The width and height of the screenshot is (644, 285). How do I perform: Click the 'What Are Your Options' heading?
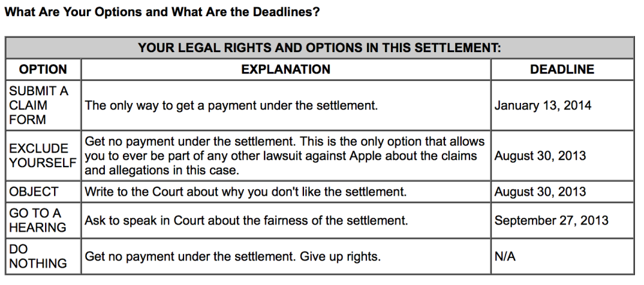click(x=162, y=12)
